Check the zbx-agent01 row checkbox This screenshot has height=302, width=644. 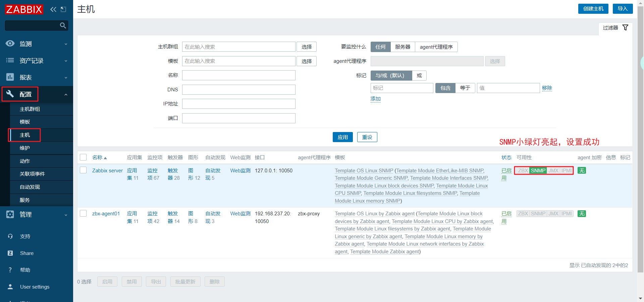(x=83, y=213)
